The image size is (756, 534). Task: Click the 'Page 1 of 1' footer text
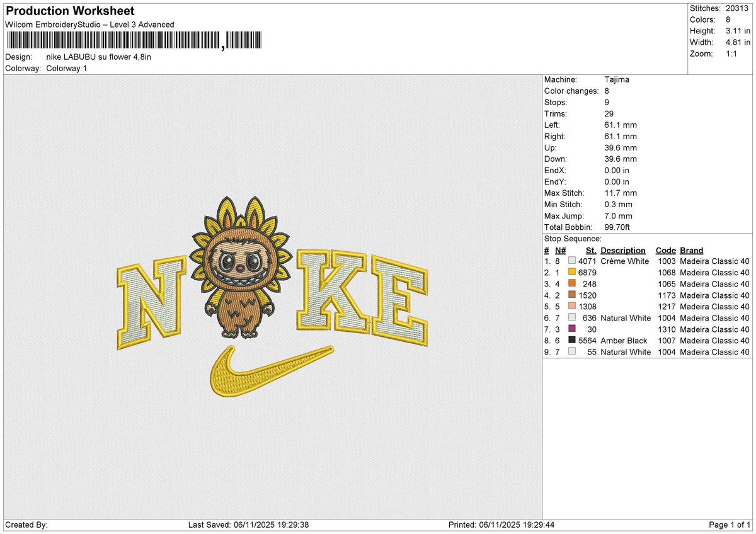click(730, 525)
